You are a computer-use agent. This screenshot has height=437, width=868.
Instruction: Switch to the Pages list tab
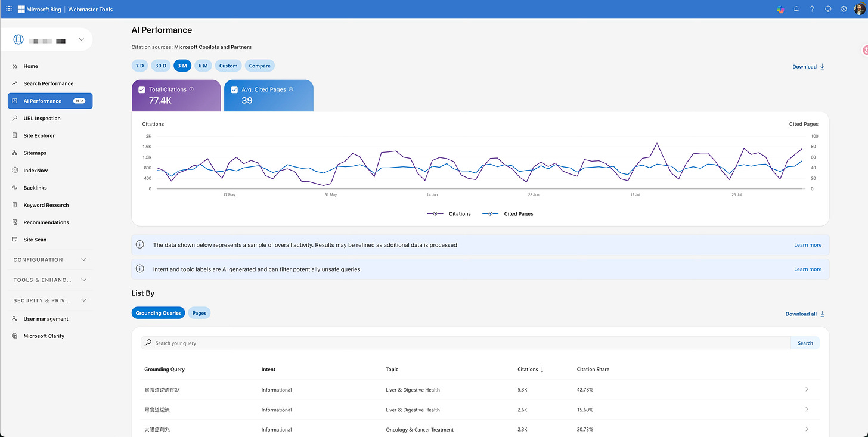tap(199, 313)
